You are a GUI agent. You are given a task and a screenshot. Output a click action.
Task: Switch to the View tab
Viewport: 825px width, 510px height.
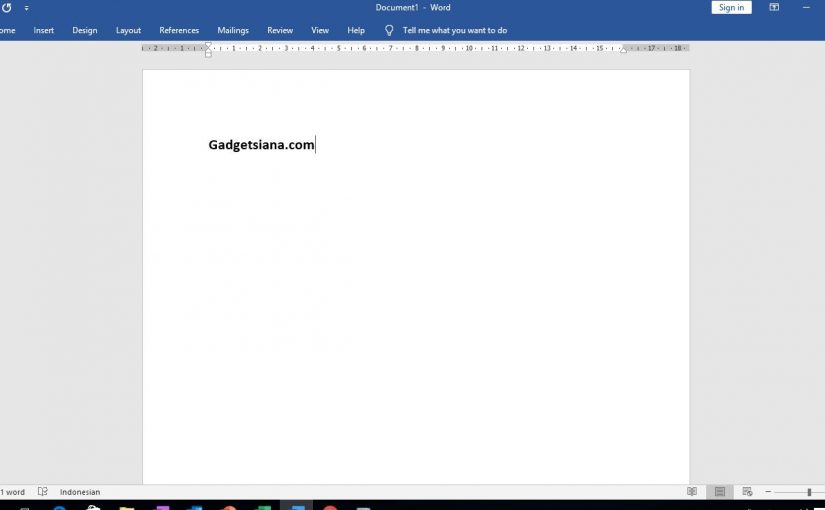pos(320,31)
